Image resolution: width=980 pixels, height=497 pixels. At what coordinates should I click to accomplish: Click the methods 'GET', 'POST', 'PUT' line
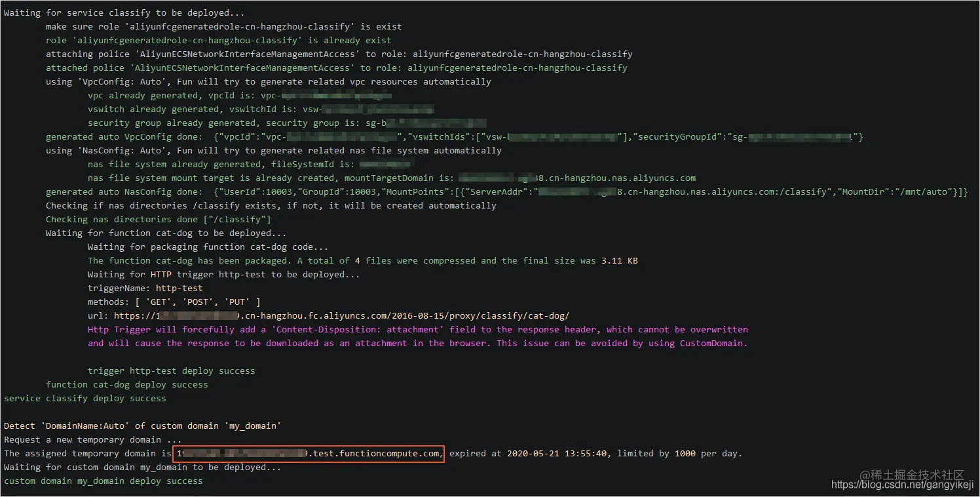point(174,302)
